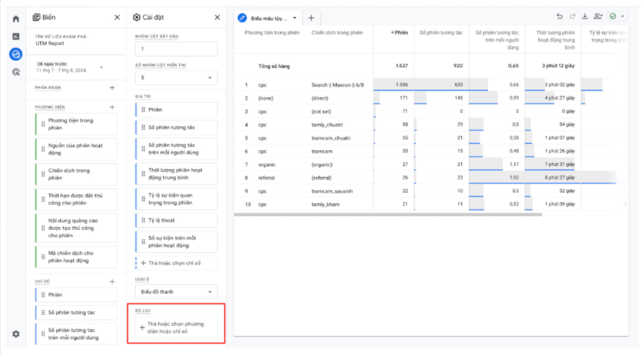Select Số phiên tương tác in Chỉ số list
Screen dimensions: 644x355
coord(77,312)
